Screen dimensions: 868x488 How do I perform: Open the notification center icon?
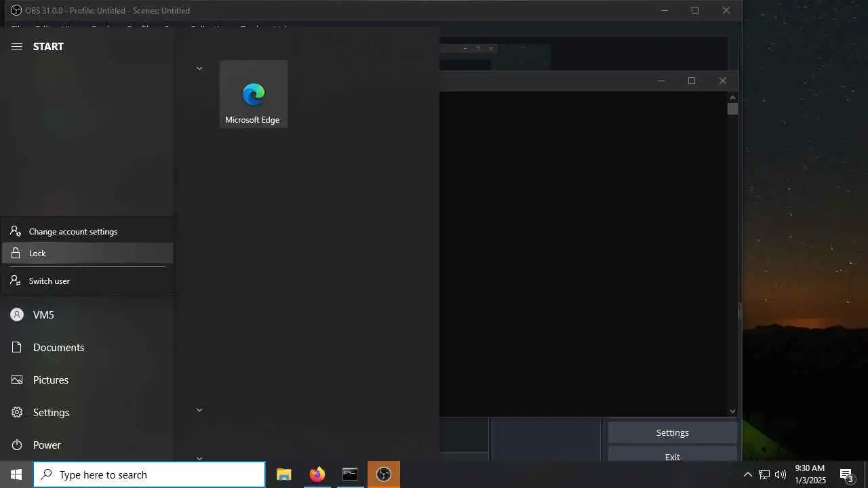(x=847, y=474)
